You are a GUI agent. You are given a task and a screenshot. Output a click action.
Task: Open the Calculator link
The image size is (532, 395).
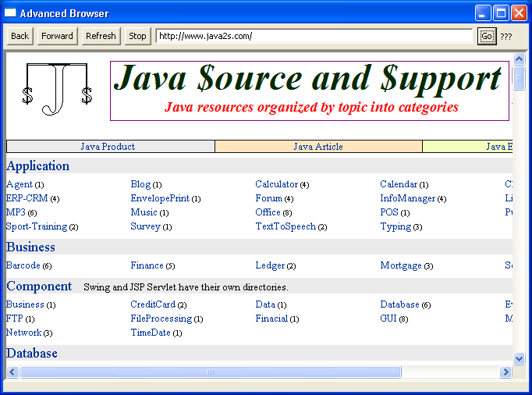click(x=276, y=184)
